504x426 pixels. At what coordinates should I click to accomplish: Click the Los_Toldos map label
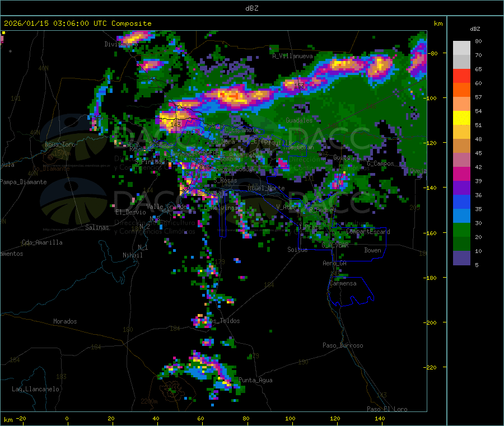click(223, 321)
